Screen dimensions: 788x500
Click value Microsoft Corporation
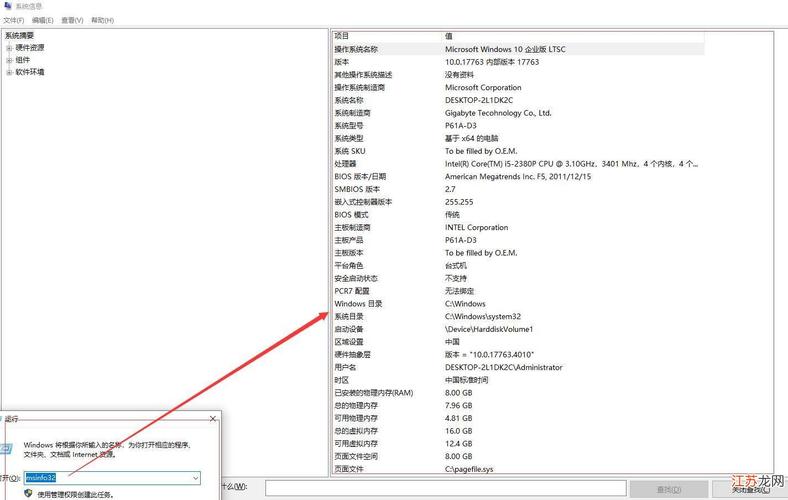[483, 87]
